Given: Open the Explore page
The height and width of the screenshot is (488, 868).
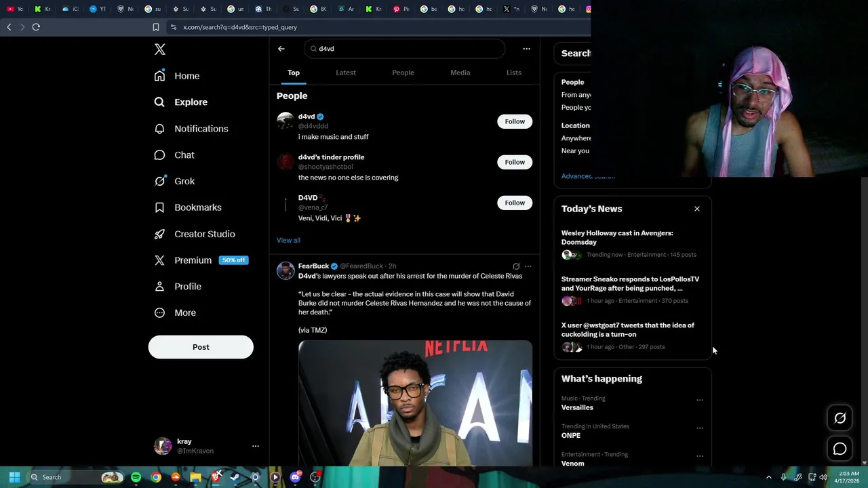Looking at the screenshot, I should coord(180,102).
